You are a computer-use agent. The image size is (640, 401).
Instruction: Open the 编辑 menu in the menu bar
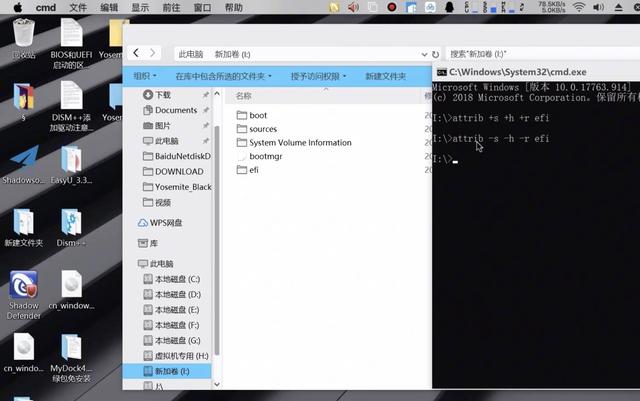tap(108, 7)
